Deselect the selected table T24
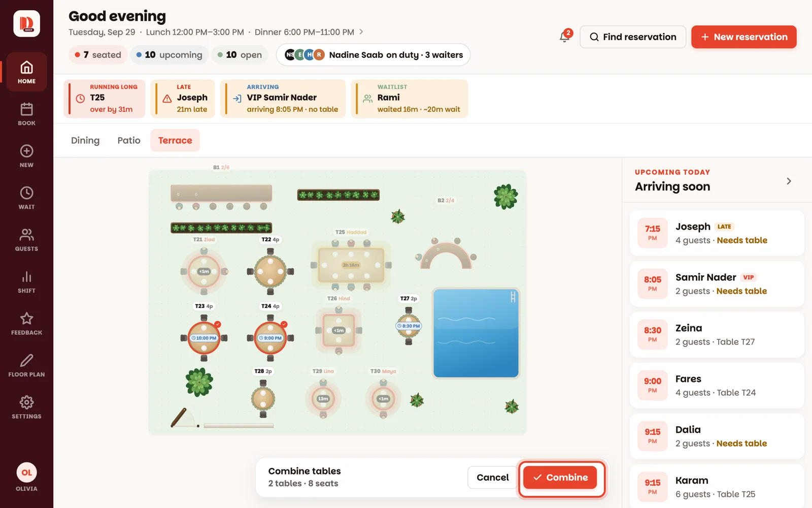812x508 pixels. [x=270, y=338]
